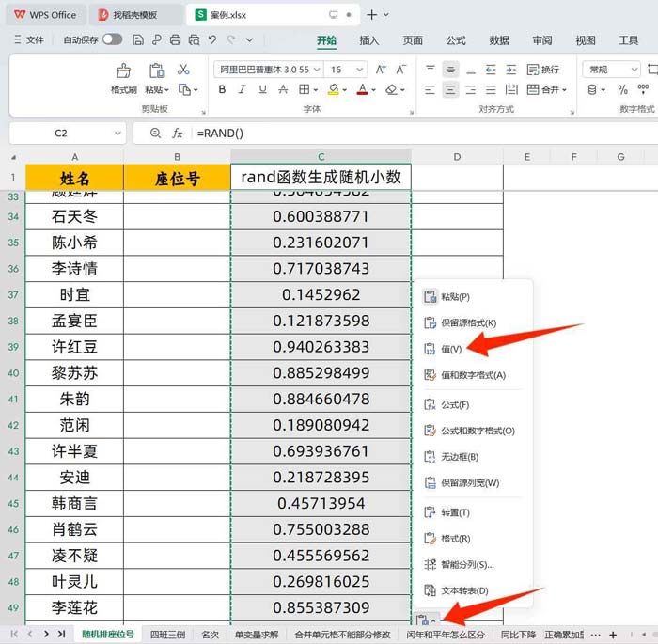Toggle Underline formatting
658x644 pixels.
point(262,89)
